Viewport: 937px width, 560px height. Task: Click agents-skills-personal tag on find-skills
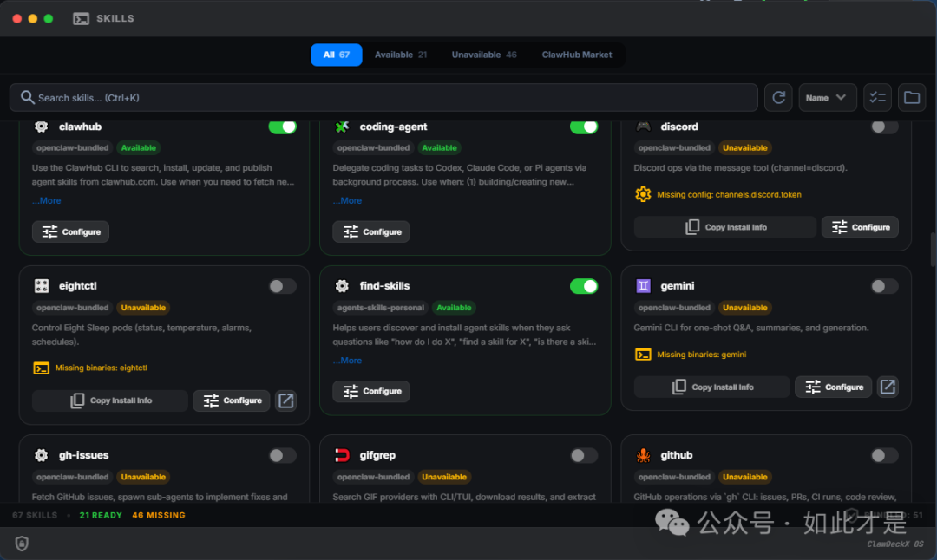(380, 308)
